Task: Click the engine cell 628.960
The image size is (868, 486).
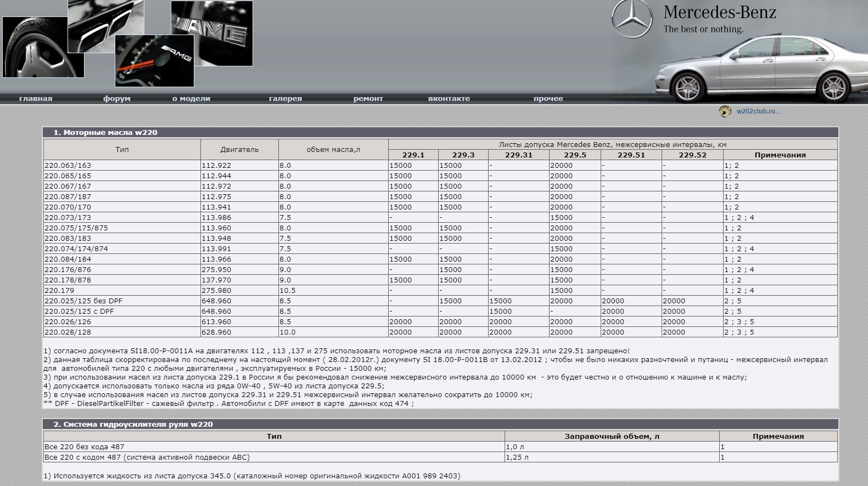Action: tap(239, 332)
